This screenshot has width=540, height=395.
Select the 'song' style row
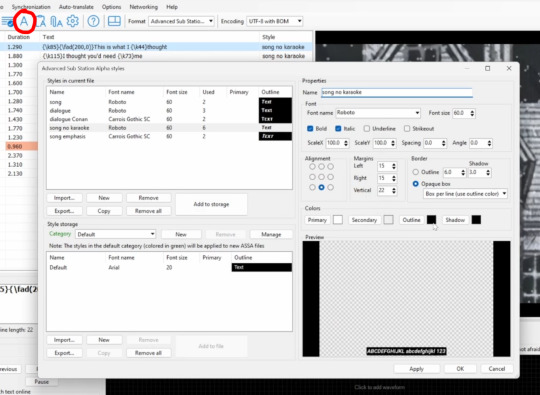[x=169, y=102]
